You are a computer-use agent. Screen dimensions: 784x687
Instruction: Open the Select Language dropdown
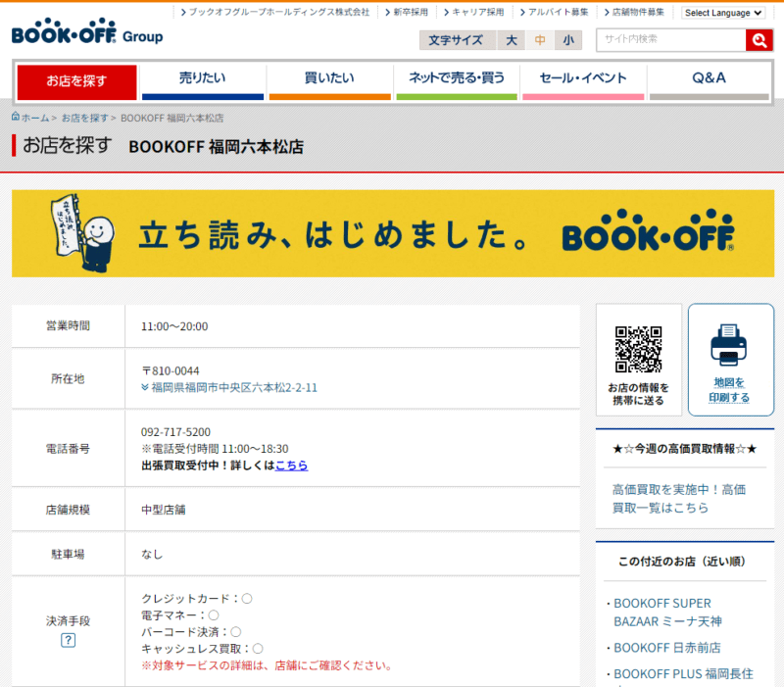pyautogui.click(x=723, y=13)
